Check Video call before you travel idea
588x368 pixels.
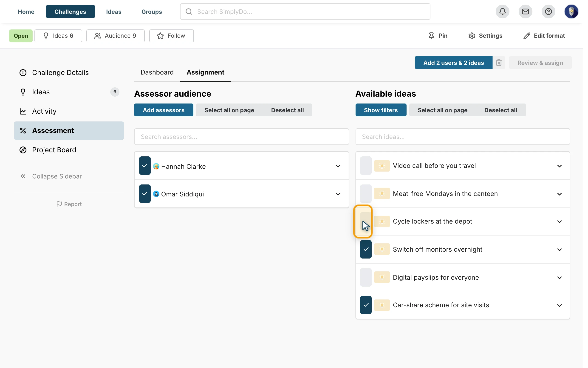(x=366, y=166)
